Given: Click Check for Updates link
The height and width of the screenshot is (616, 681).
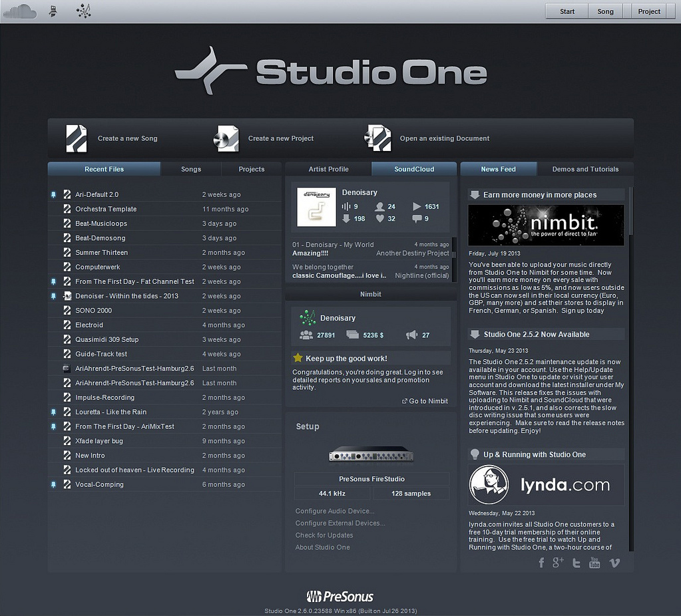Looking at the screenshot, I should tap(324, 536).
